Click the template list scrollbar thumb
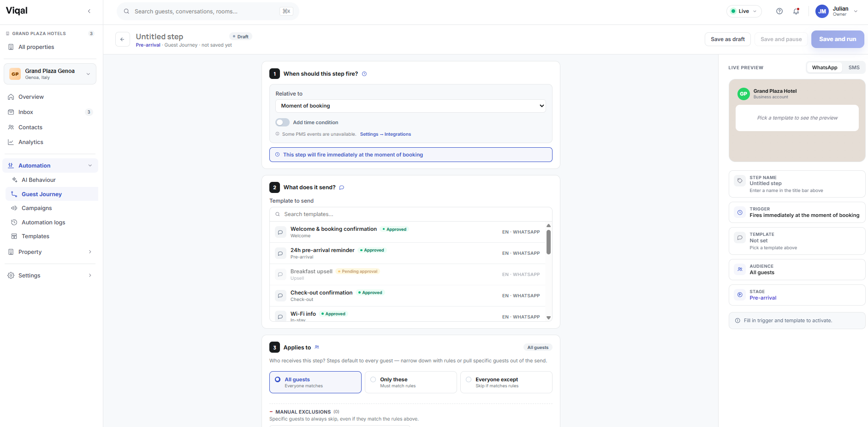 click(548, 242)
